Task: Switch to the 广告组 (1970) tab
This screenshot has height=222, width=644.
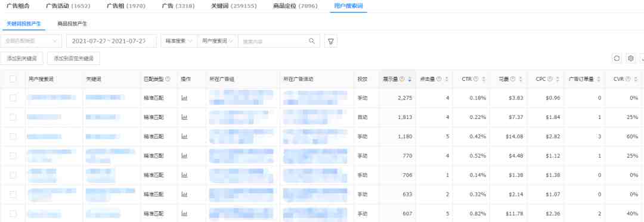Action: pos(126,6)
